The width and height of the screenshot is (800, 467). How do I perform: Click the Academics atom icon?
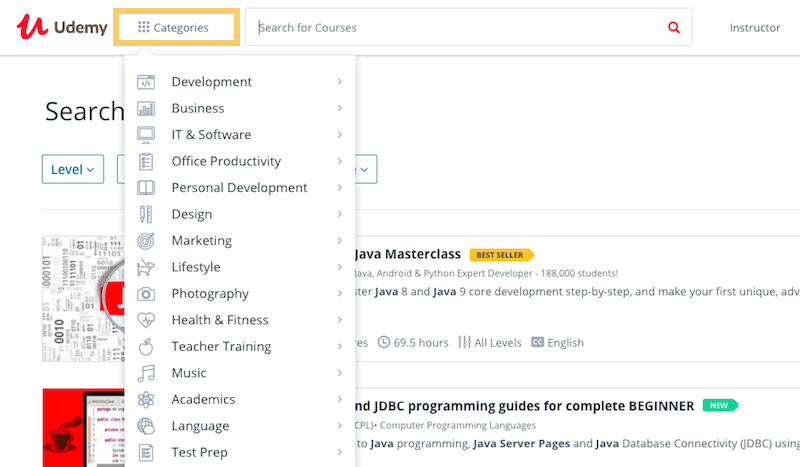146,400
